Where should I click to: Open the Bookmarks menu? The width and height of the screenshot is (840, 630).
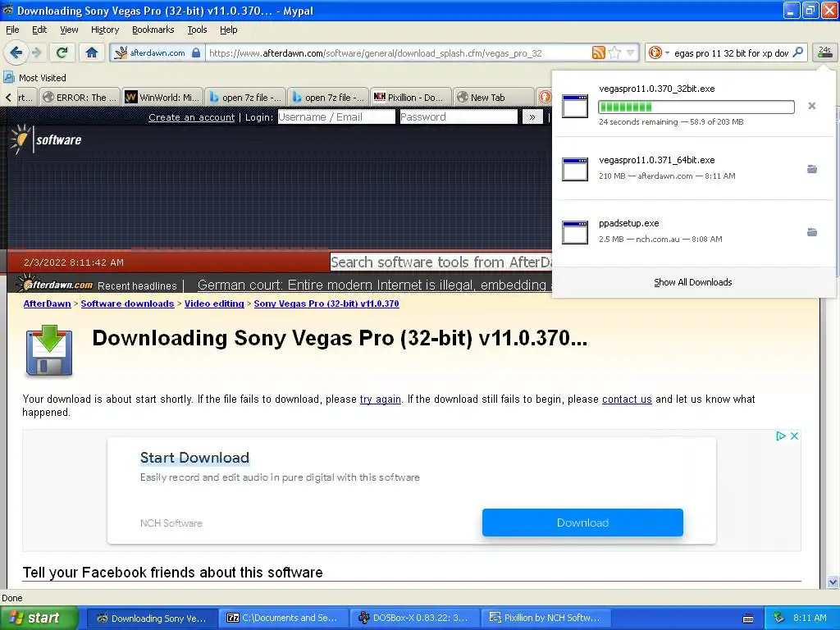click(153, 30)
